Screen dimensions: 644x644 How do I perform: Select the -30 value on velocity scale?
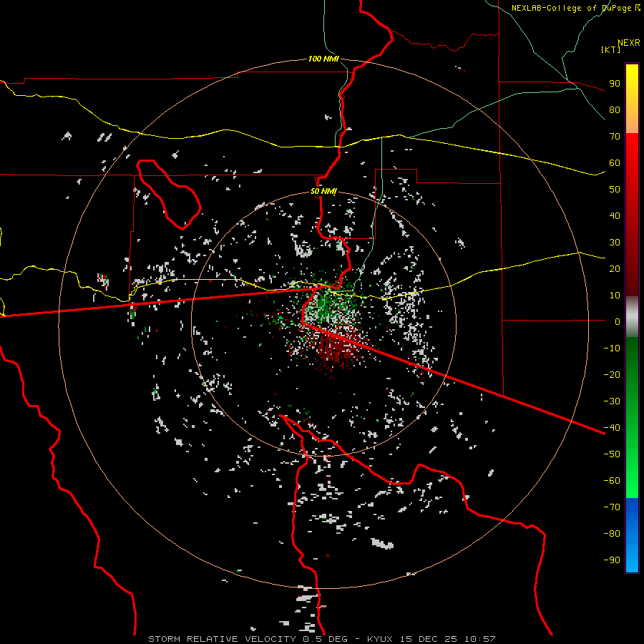click(612, 401)
